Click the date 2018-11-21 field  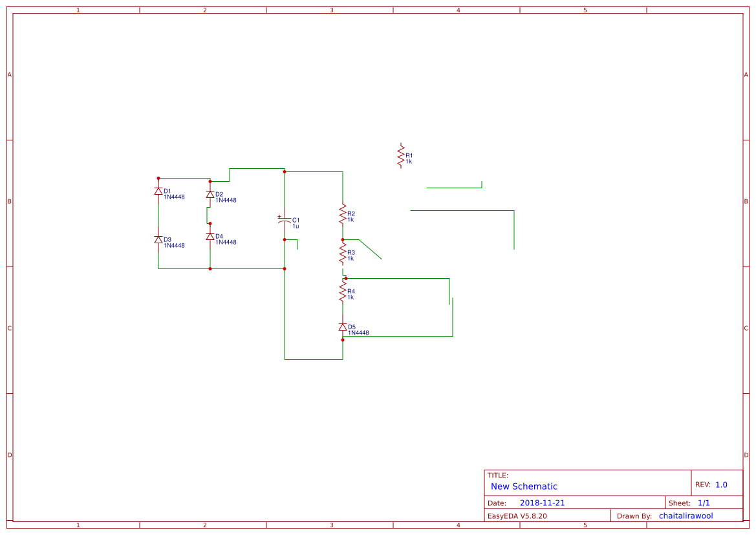click(542, 503)
